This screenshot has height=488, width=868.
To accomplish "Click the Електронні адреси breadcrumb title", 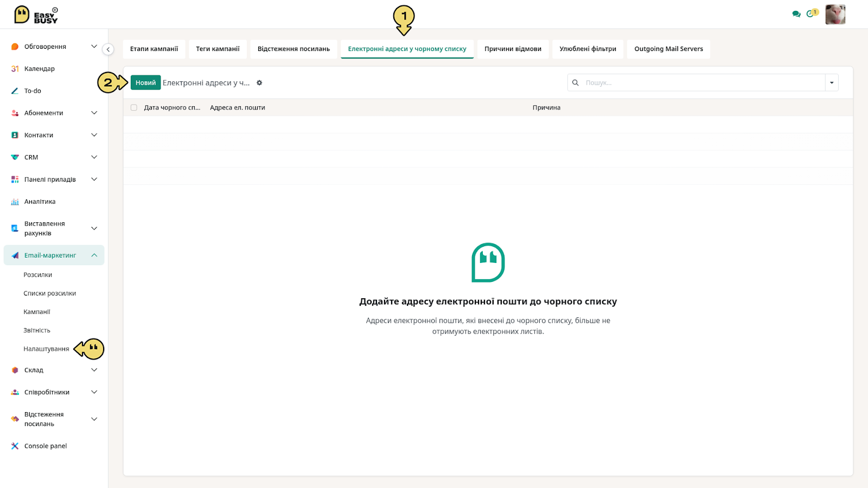I will pyautogui.click(x=206, y=83).
